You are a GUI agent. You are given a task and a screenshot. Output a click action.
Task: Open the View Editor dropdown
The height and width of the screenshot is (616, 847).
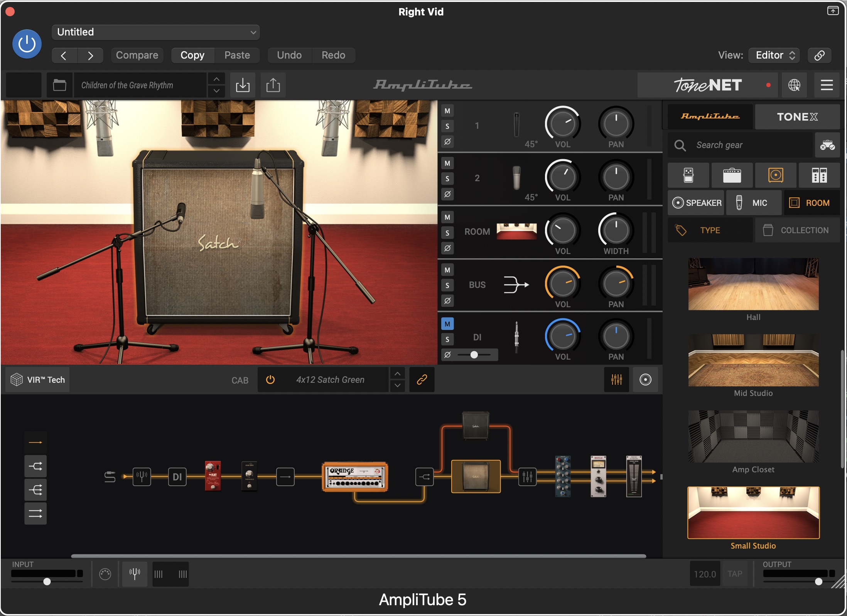[774, 55]
